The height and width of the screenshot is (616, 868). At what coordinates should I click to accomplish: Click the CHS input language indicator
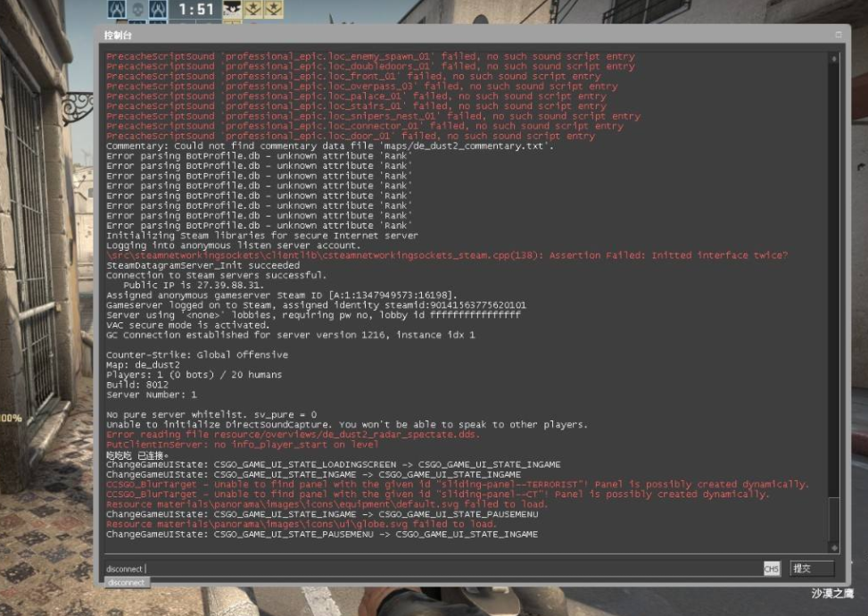[x=772, y=569]
